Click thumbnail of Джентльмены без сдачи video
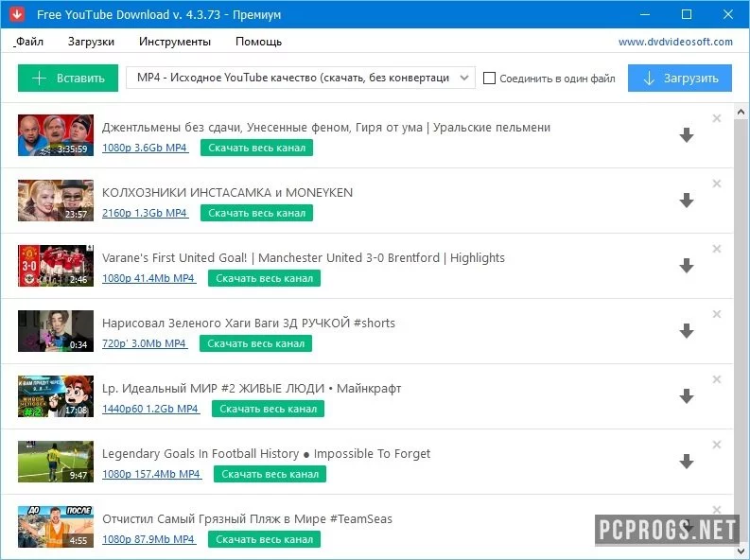 [56, 135]
